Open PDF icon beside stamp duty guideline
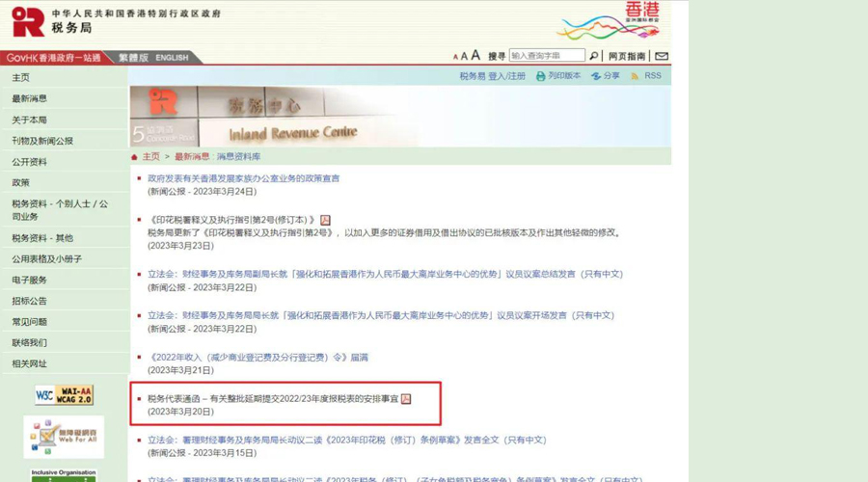868x482 pixels. point(325,220)
